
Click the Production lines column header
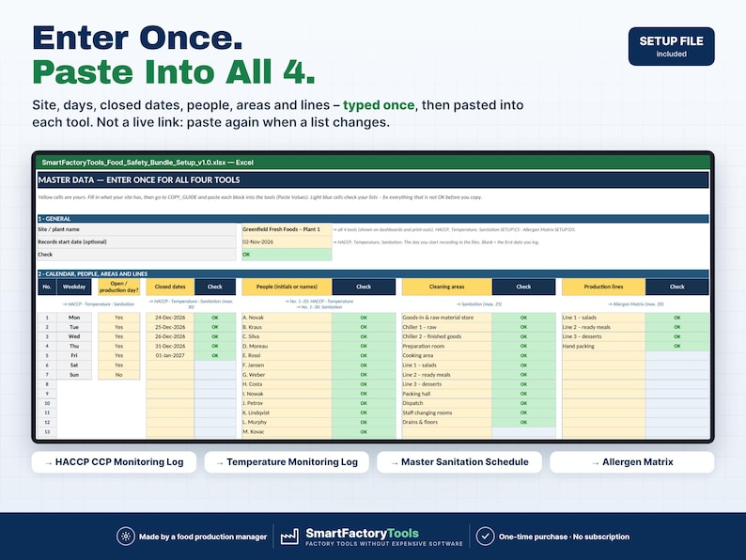603,287
